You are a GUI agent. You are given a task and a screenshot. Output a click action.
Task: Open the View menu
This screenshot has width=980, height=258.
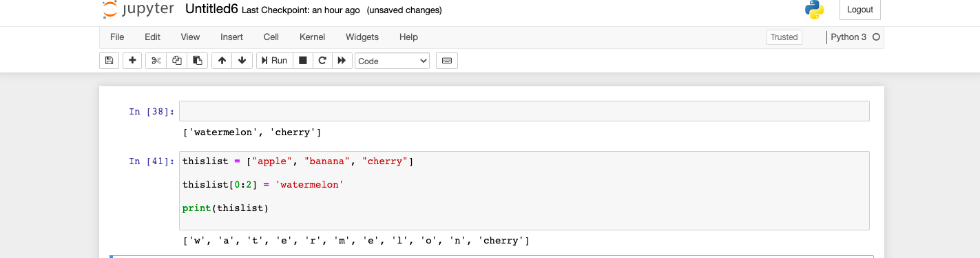click(x=190, y=37)
